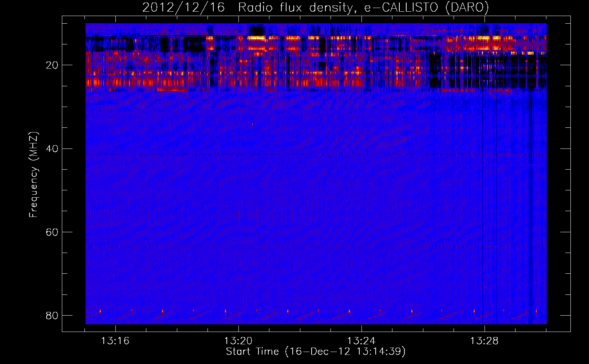Click the 13:20 time tick label

[x=238, y=341]
